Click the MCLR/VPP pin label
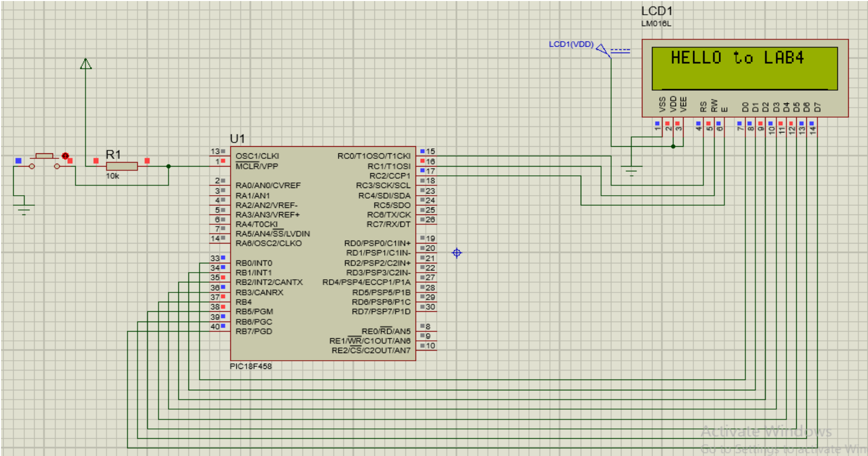The image size is (868, 456). pos(257,166)
